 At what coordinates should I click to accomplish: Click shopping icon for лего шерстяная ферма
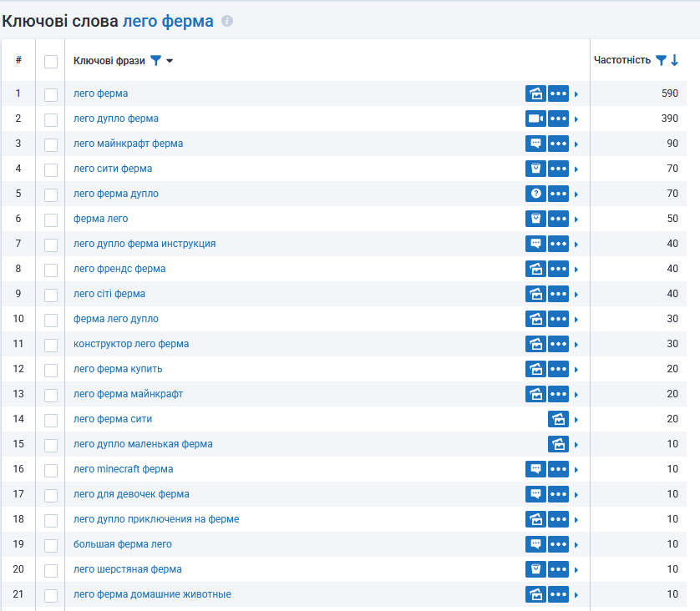coord(535,569)
